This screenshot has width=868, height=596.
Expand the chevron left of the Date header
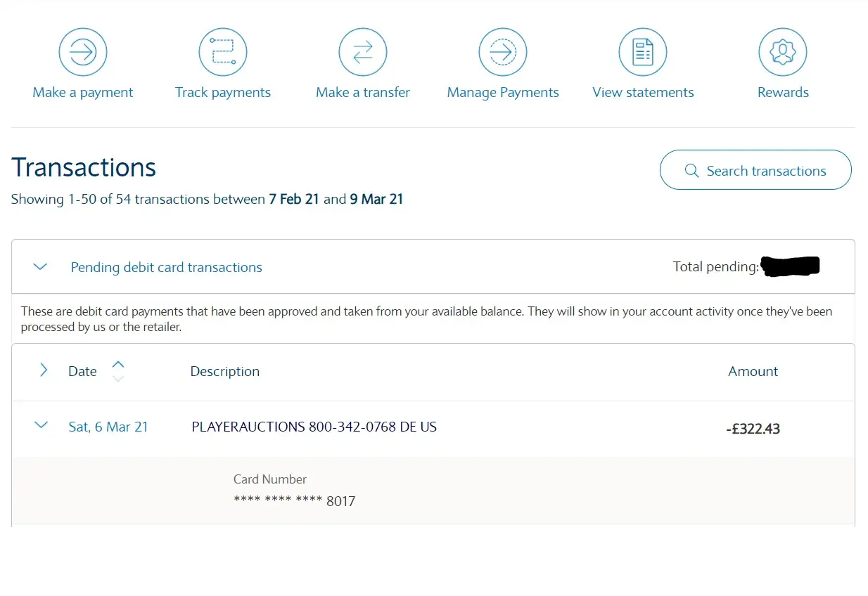[x=44, y=370]
